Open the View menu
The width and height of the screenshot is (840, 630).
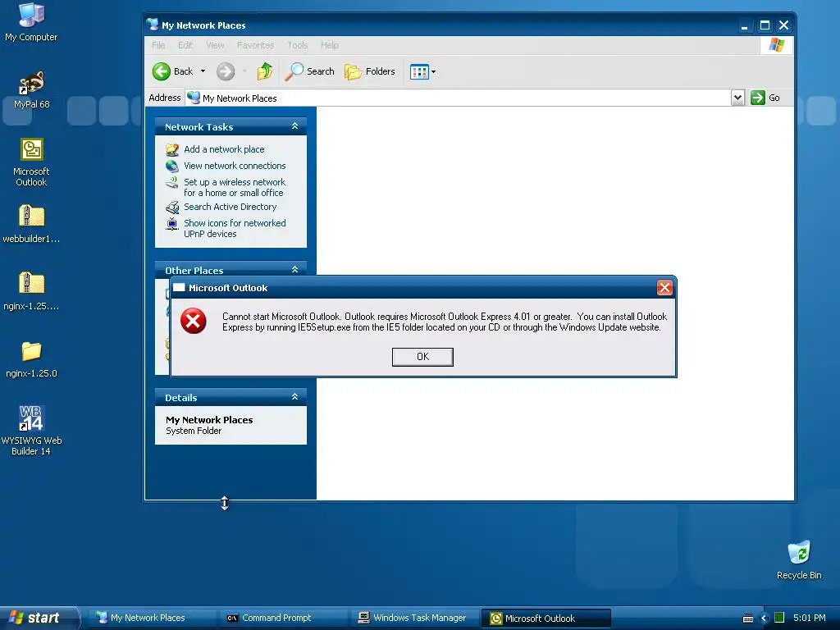pyautogui.click(x=216, y=45)
